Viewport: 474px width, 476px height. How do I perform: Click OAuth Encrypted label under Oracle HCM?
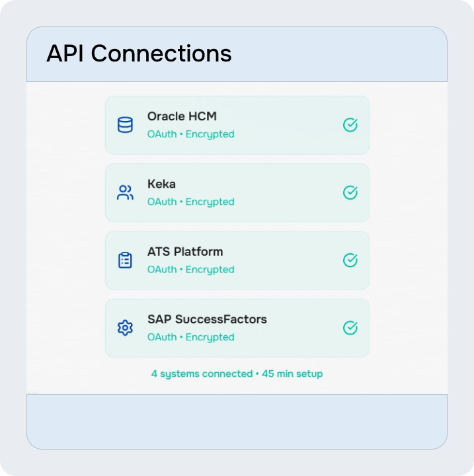point(190,134)
